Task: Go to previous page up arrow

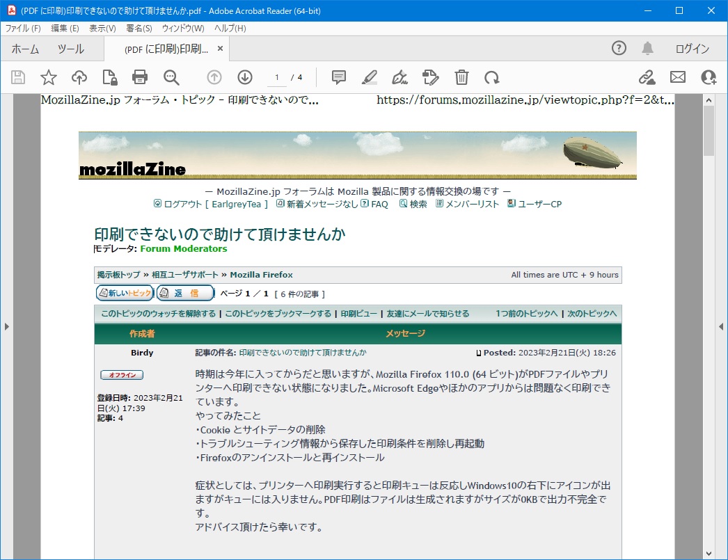Action: pyautogui.click(x=214, y=77)
